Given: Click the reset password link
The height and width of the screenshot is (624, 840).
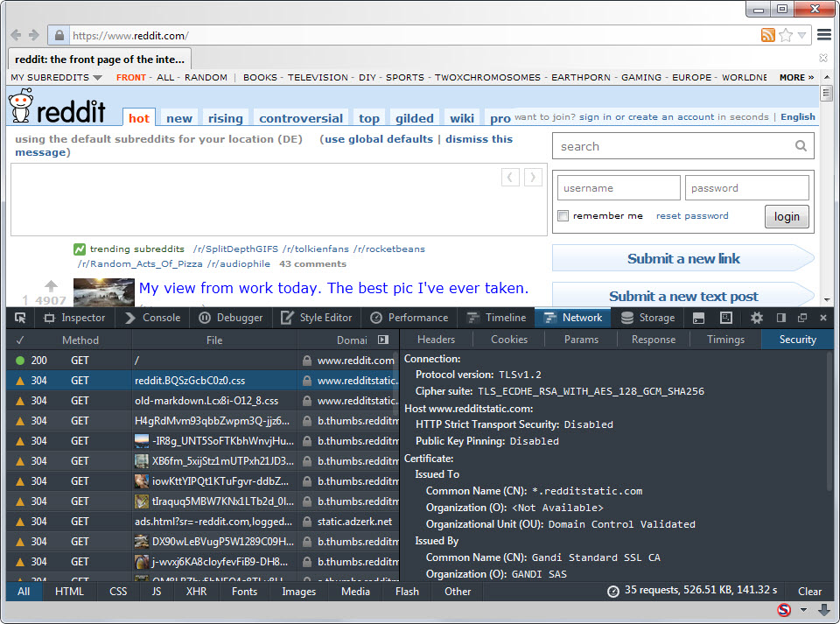Looking at the screenshot, I should coord(692,216).
